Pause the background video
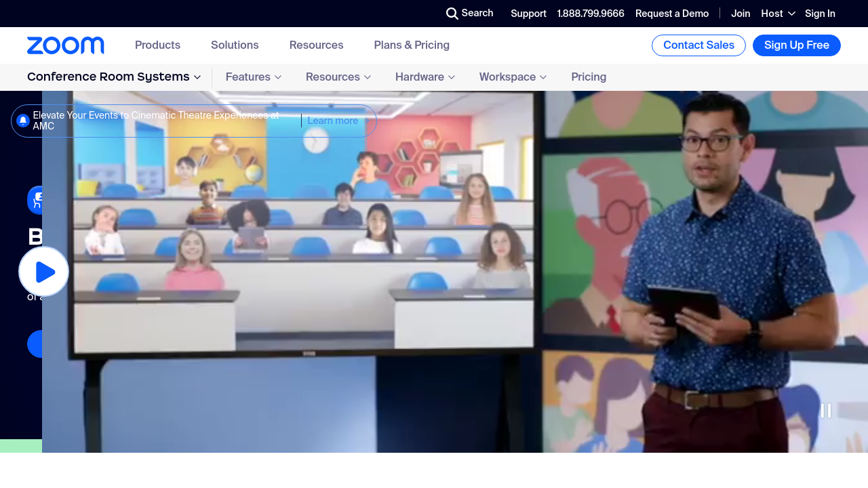Viewport: 868px width, 488px height. tap(825, 411)
